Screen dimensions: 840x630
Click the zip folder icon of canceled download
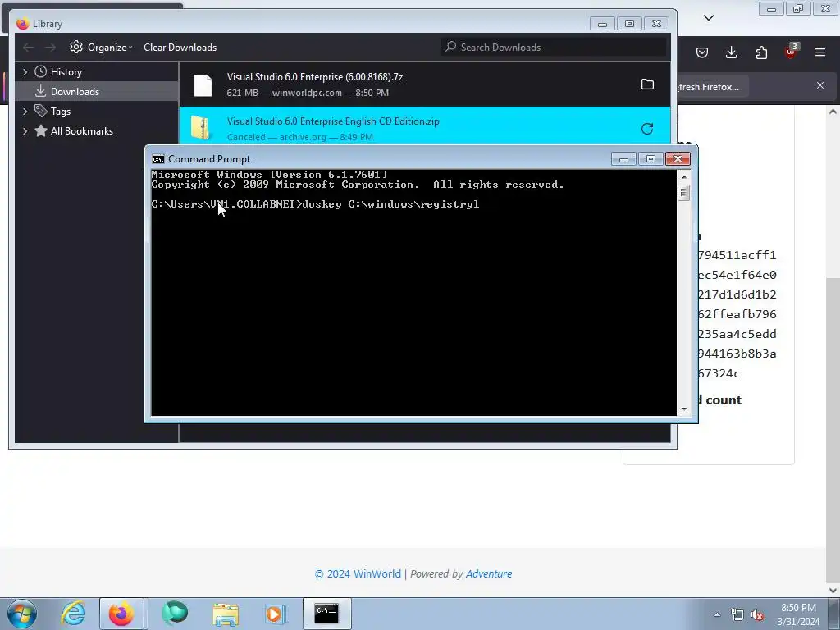(201, 129)
